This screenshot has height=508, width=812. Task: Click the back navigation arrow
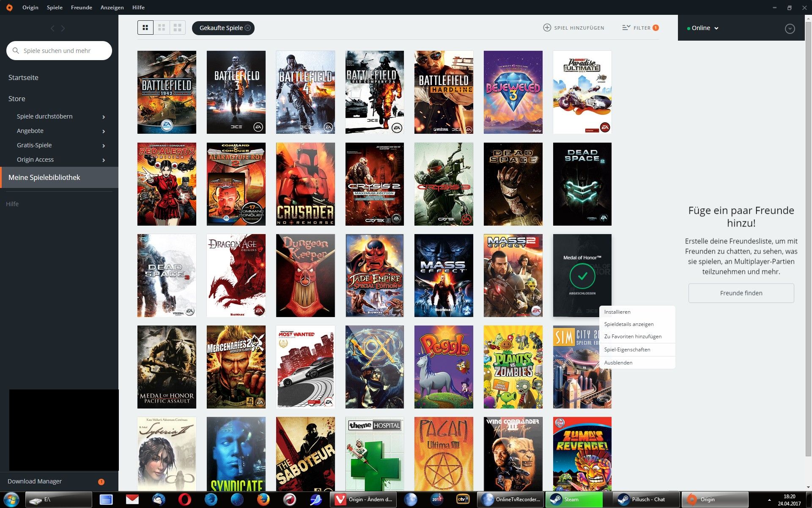(52, 28)
